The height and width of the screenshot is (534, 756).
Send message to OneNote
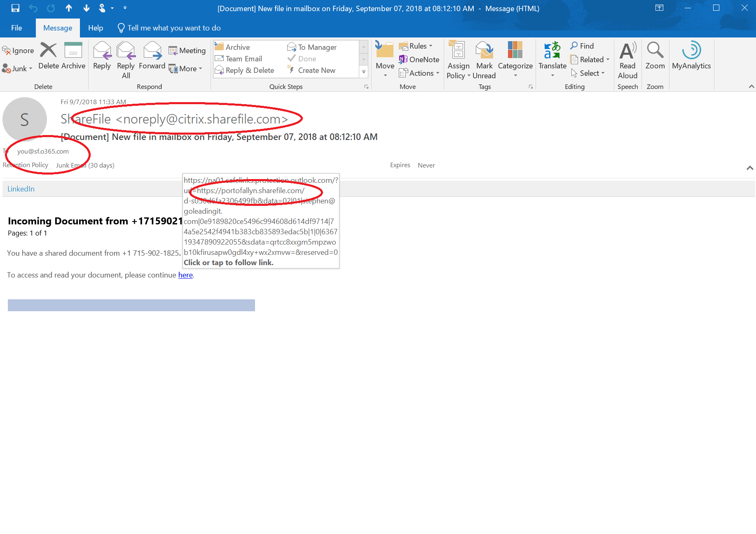pyautogui.click(x=419, y=60)
